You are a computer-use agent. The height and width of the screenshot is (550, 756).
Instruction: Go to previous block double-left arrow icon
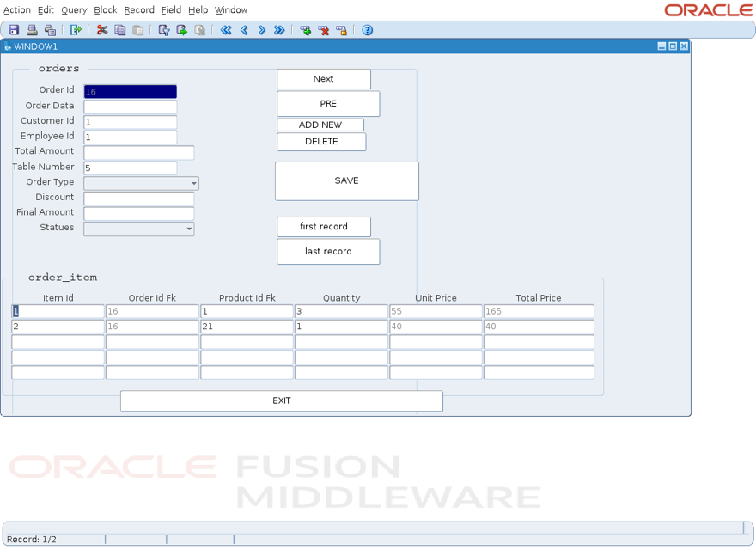point(226,30)
